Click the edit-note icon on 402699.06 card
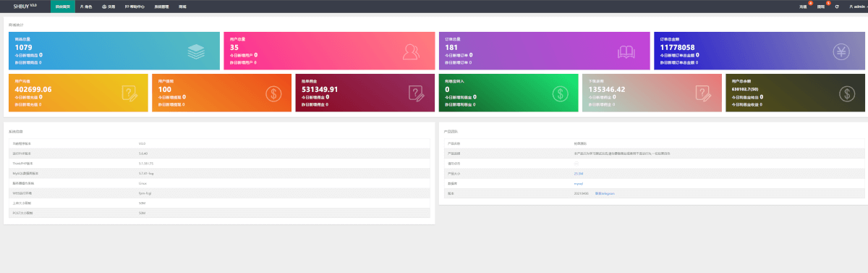Image resolution: width=868 pixels, height=273 pixels. coord(129,93)
